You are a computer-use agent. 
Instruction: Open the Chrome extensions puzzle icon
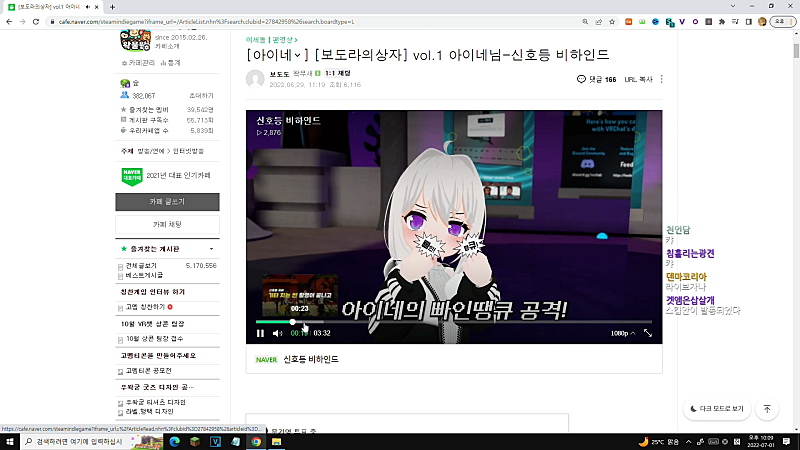pyautogui.click(x=721, y=22)
